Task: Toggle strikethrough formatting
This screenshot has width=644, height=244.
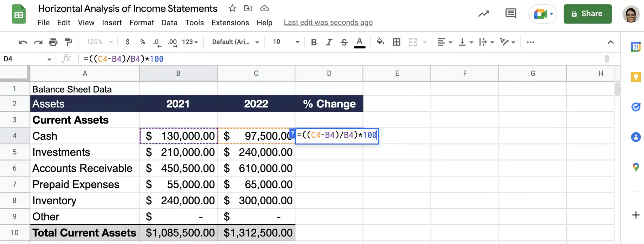Action: [344, 42]
